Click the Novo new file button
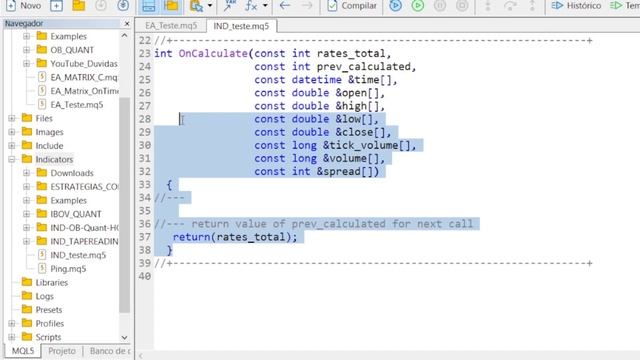640x360 pixels. coord(23,6)
